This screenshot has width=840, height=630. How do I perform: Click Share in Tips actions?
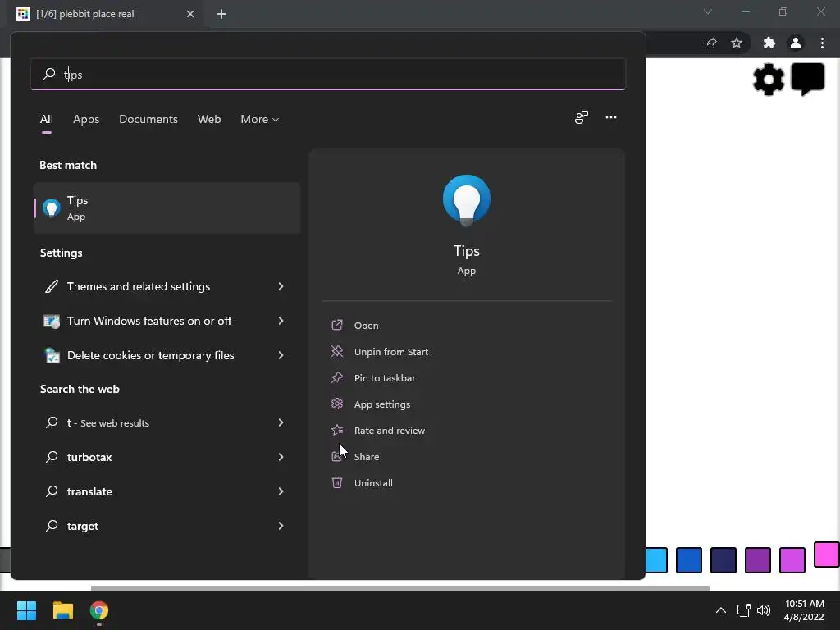coord(367,456)
